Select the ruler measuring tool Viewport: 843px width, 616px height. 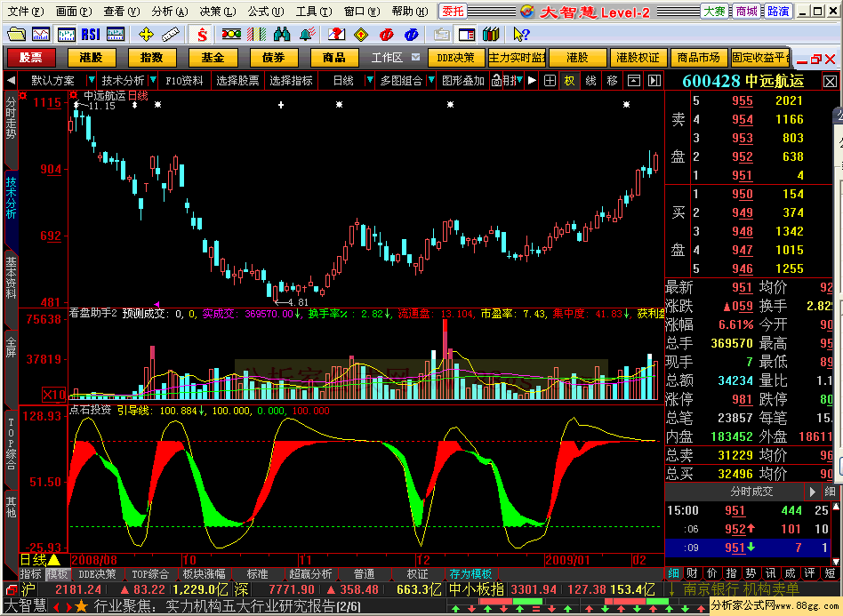tap(171, 35)
